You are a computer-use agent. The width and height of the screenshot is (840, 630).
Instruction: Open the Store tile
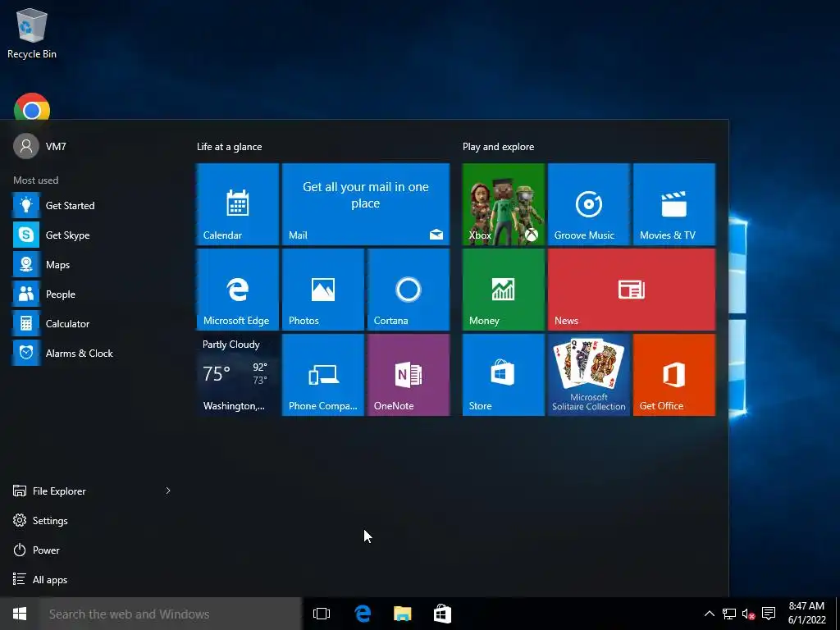tap(503, 375)
